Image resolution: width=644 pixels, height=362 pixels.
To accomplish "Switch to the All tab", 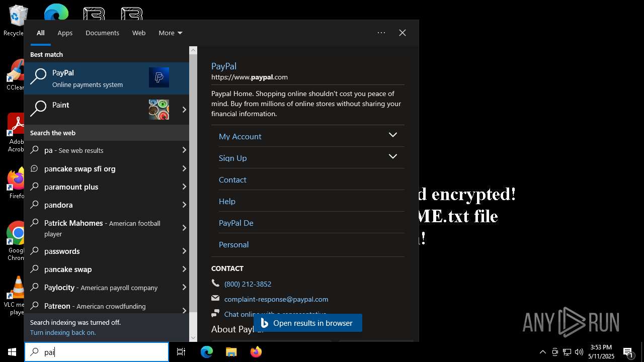I will pyautogui.click(x=41, y=33).
